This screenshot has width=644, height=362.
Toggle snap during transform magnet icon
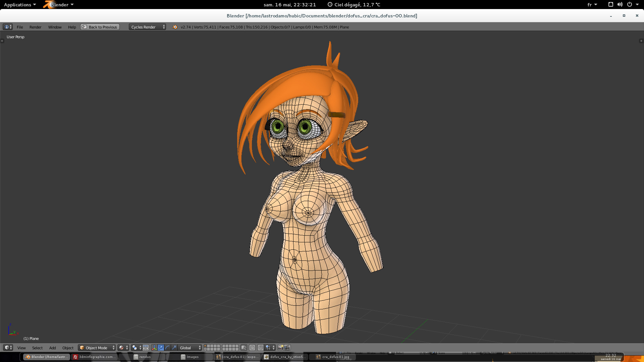pyautogui.click(x=261, y=348)
